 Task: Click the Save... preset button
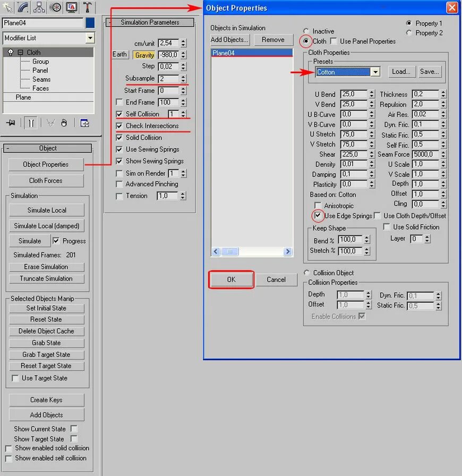430,72
